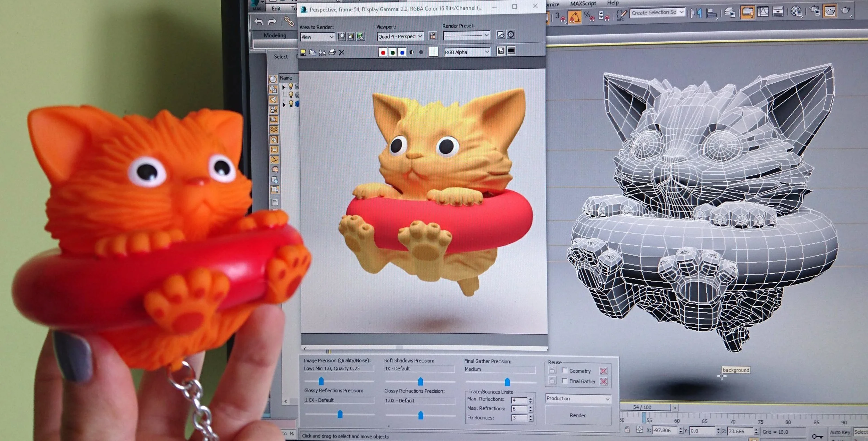Screen dimensions: 868x441
Task: Open the RGB Alpha channel dropdown
Action: pyautogui.click(x=467, y=52)
